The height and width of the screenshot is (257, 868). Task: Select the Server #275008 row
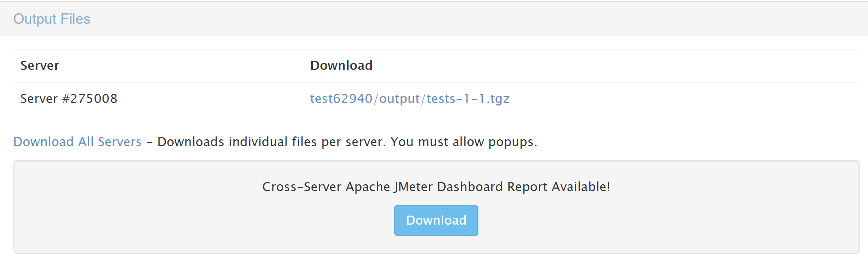point(216,98)
